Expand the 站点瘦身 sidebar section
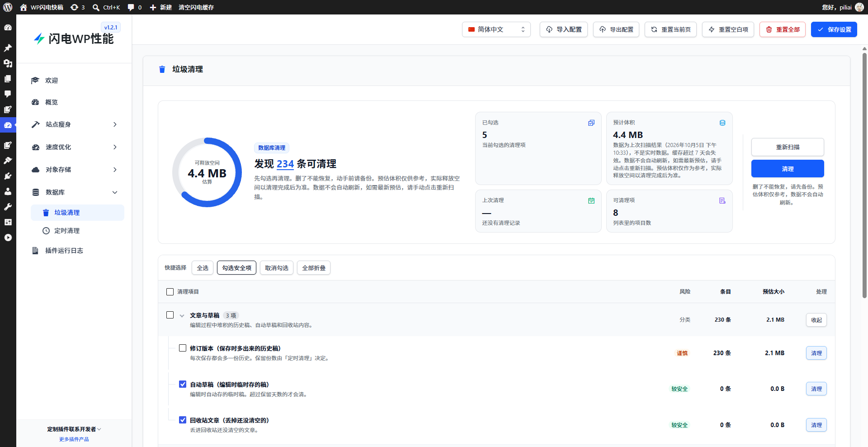 coord(75,124)
